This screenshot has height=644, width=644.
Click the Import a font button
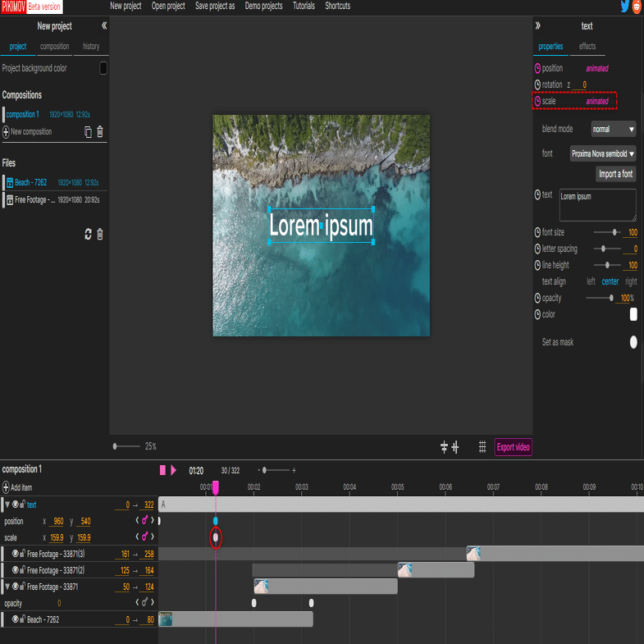tap(615, 174)
